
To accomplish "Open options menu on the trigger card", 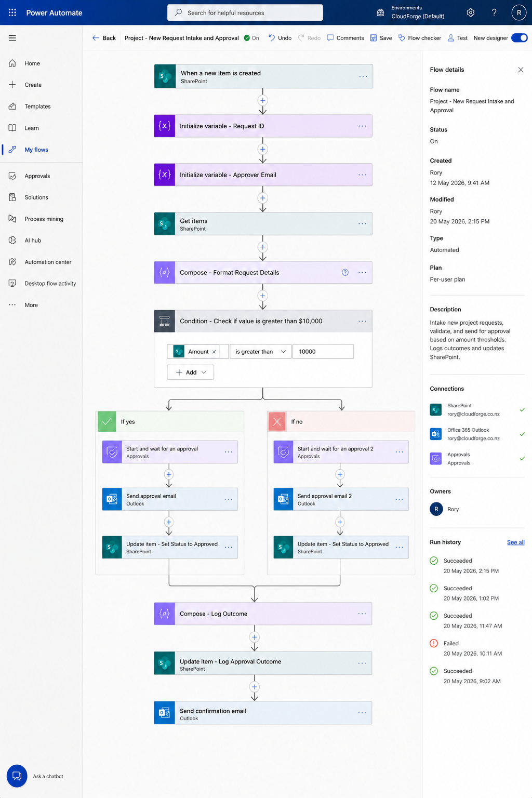I will 363,76.
